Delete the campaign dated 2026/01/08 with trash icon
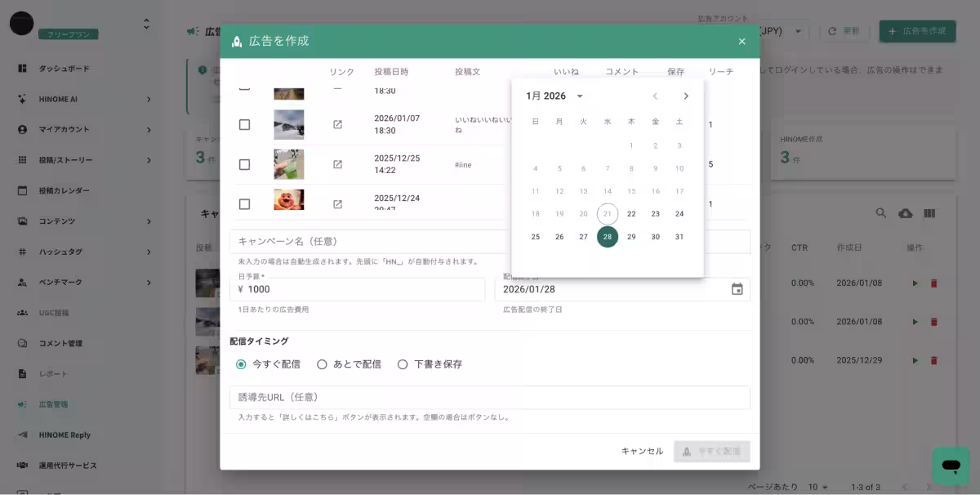This screenshot has width=980, height=495. (933, 283)
